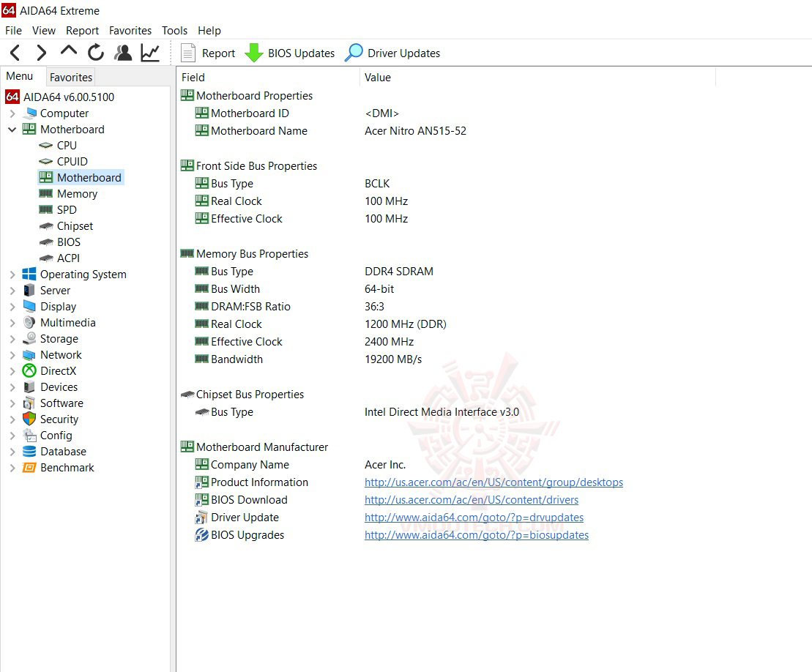Expand the Multimedia tree node
This screenshot has height=672, width=812.
12,323
